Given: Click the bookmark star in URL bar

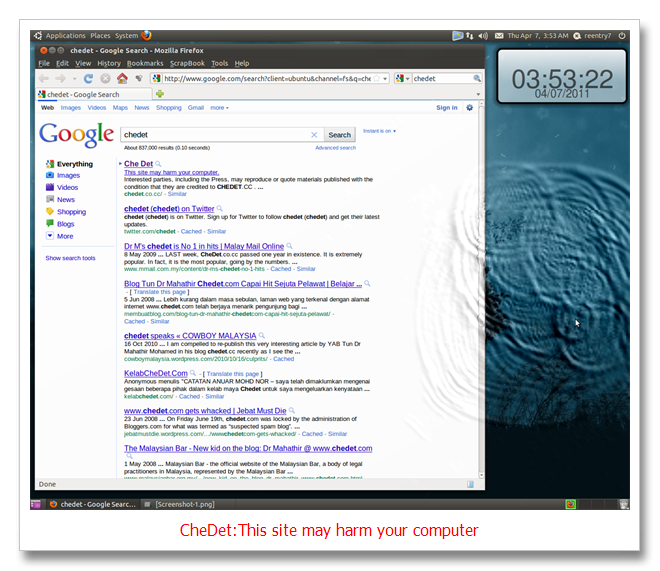Looking at the screenshot, I should tap(377, 78).
